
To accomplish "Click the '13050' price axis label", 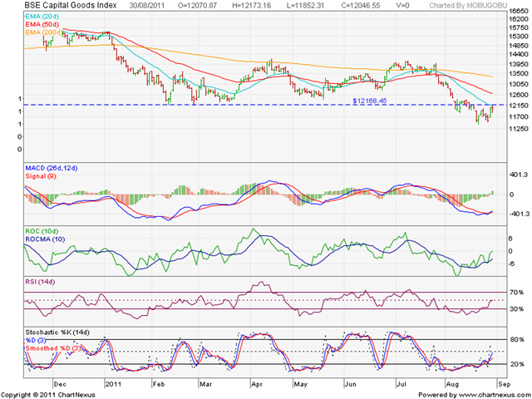I will [519, 84].
